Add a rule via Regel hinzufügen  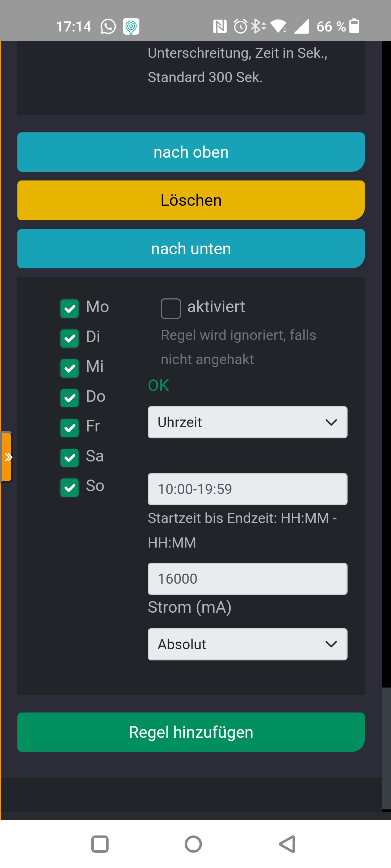pos(191,732)
